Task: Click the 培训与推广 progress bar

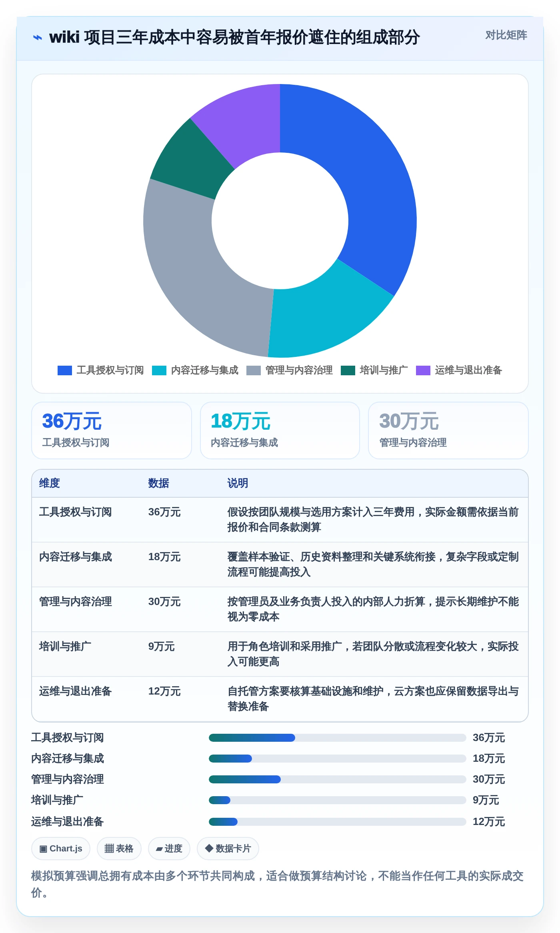Action: 338,800
